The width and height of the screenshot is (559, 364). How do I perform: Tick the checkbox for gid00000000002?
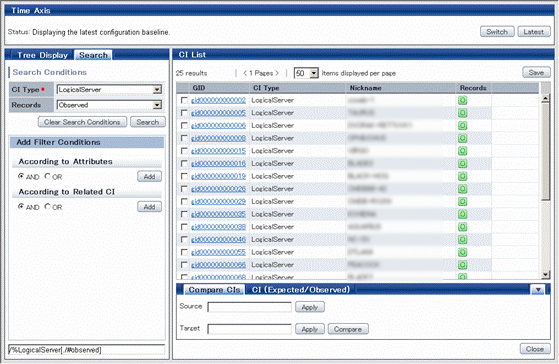(184, 100)
